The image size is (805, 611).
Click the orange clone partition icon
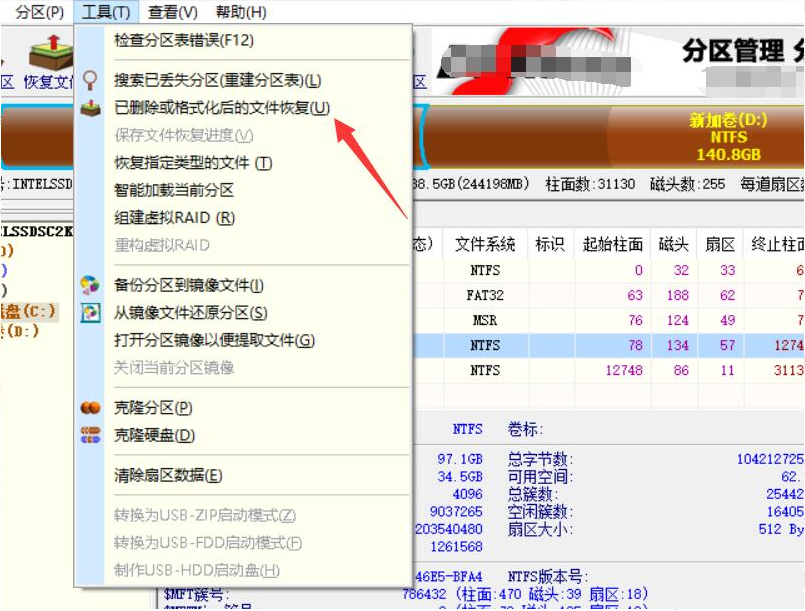click(x=90, y=408)
